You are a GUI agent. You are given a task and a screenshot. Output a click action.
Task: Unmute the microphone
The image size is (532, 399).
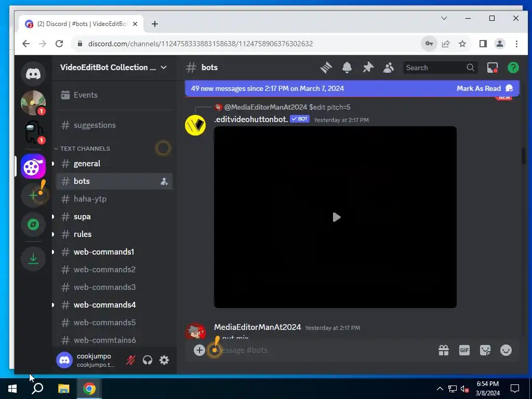pos(130,360)
